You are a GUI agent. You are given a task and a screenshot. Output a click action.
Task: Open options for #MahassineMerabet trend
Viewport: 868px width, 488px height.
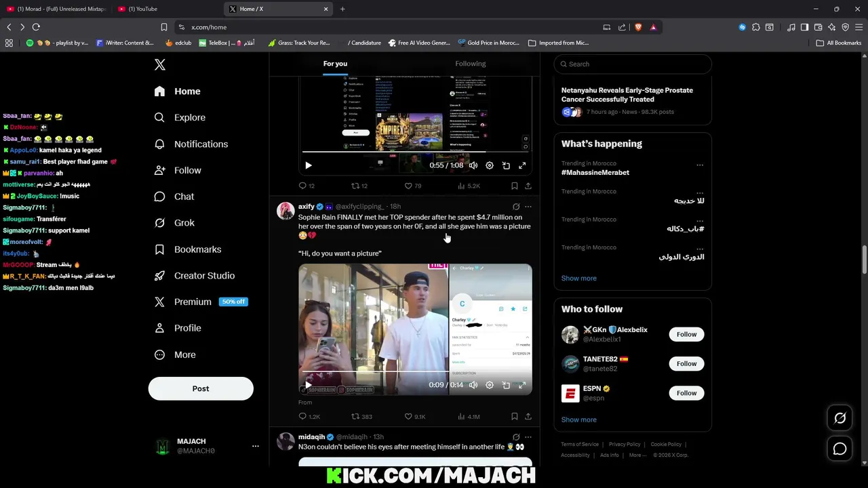(700, 165)
